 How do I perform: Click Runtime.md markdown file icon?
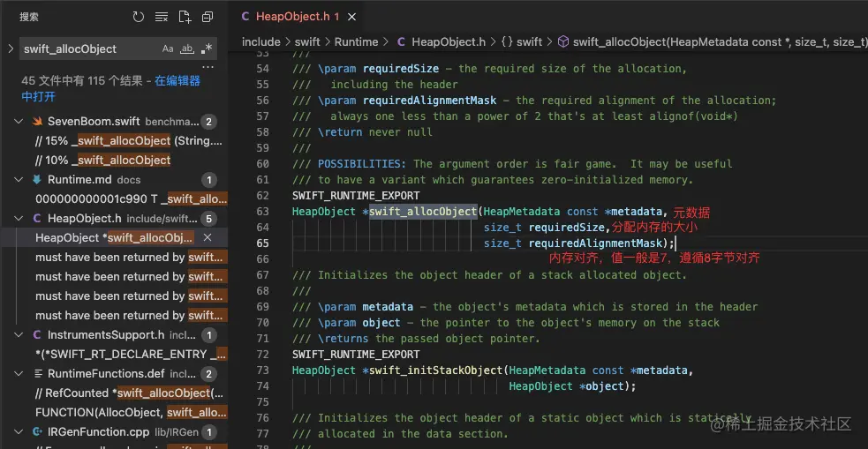click(x=37, y=180)
